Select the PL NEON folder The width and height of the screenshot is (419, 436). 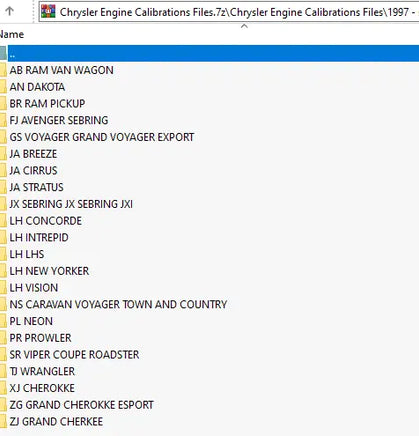(x=31, y=321)
